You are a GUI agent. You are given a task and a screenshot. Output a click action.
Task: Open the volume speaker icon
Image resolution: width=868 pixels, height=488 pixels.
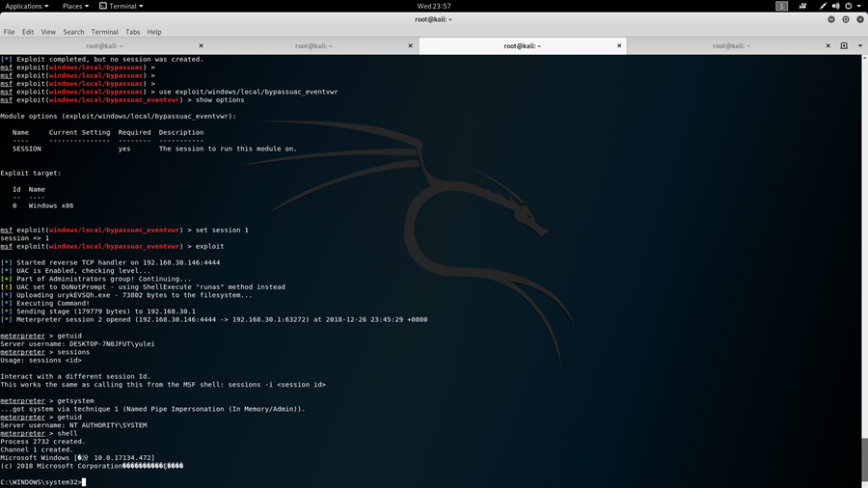[835, 6]
